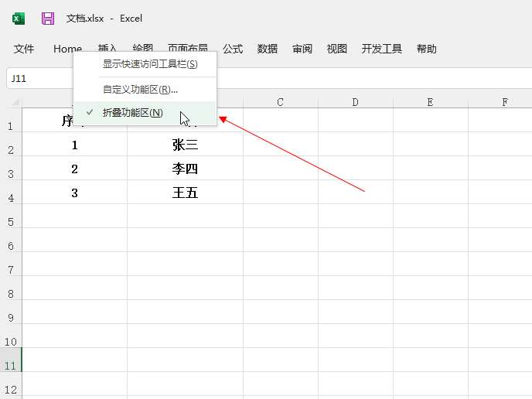Screen dimensions: 532x399
Task: Switch to the 公式 ribbon tab
Action: 233,49
